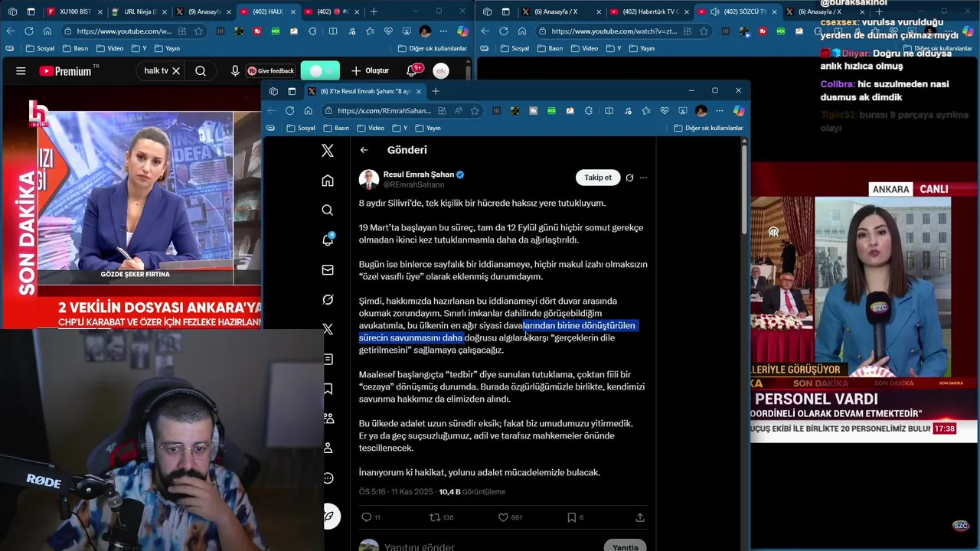Open Sosyal bookmarks folder in left YouTube window

coord(39,48)
